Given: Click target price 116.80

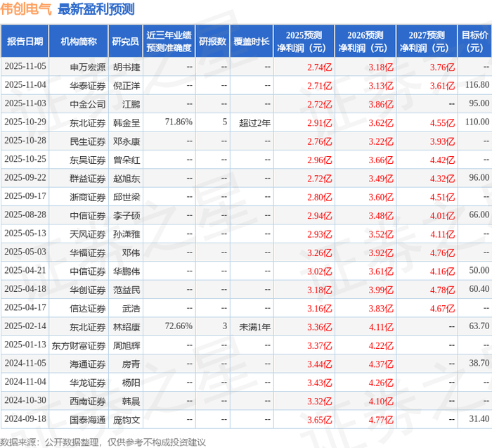Looking at the screenshot, I should click(x=477, y=85).
